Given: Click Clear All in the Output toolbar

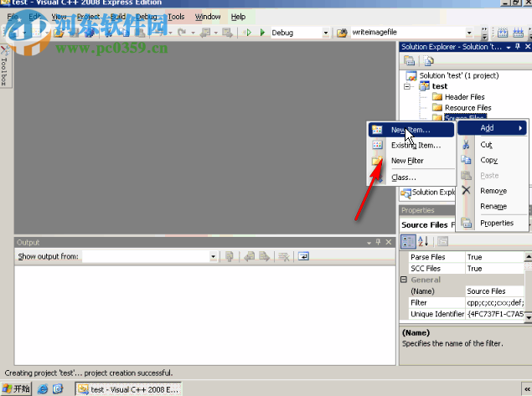Looking at the screenshot, I should click(284, 257).
